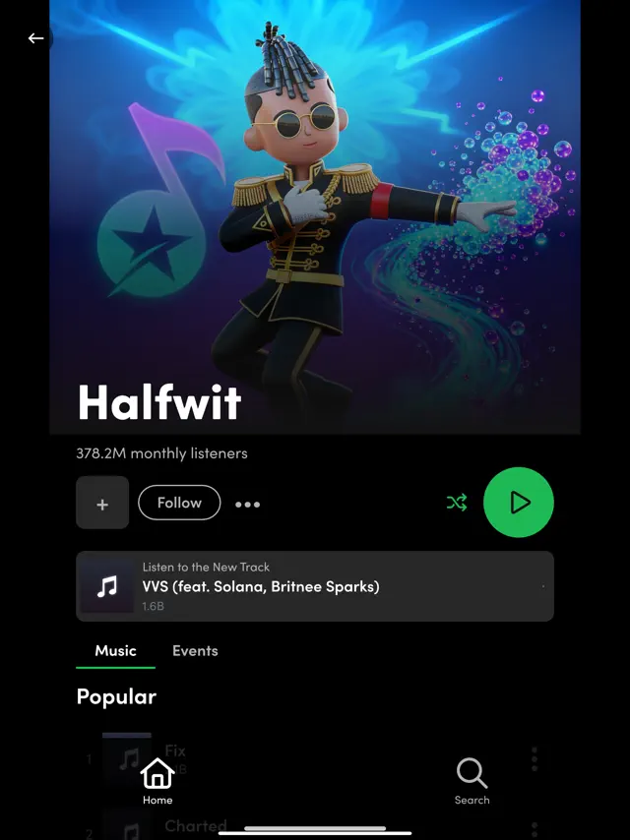Open Search from bottom navigation
The image size is (630, 840).
point(472,781)
